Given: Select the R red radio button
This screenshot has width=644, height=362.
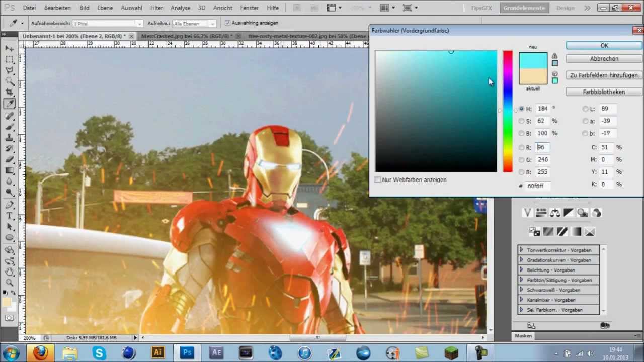Looking at the screenshot, I should tap(521, 147).
